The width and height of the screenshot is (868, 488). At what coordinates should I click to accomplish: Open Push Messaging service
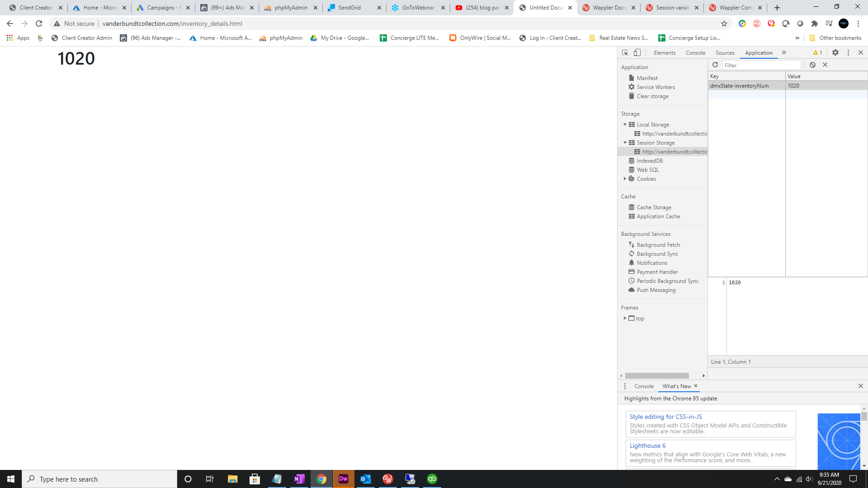(656, 290)
